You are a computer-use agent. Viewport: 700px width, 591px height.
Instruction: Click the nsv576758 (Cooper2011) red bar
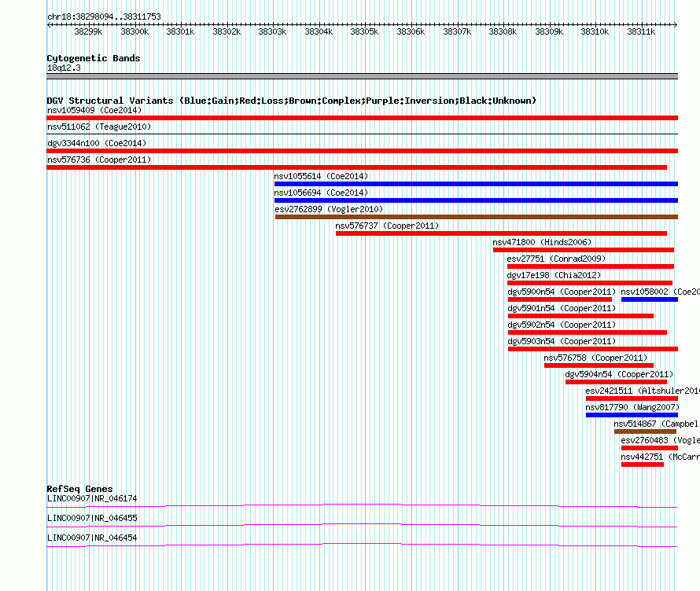[599, 365]
